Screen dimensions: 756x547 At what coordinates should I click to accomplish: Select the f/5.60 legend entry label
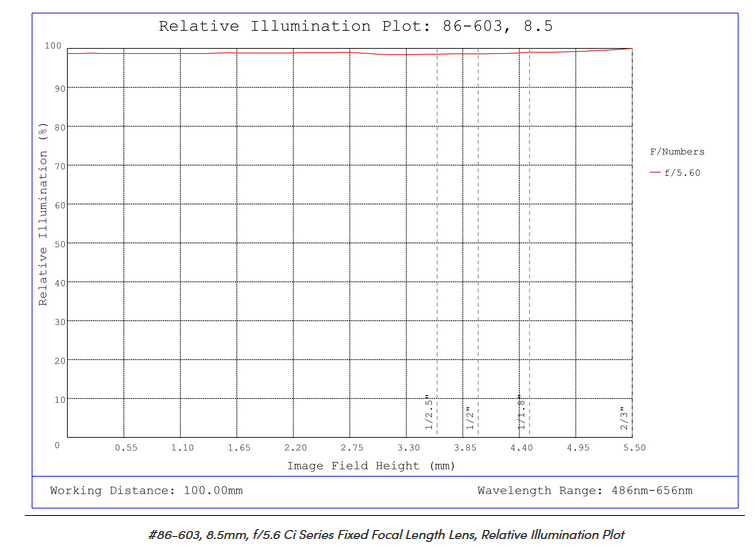coord(683,172)
